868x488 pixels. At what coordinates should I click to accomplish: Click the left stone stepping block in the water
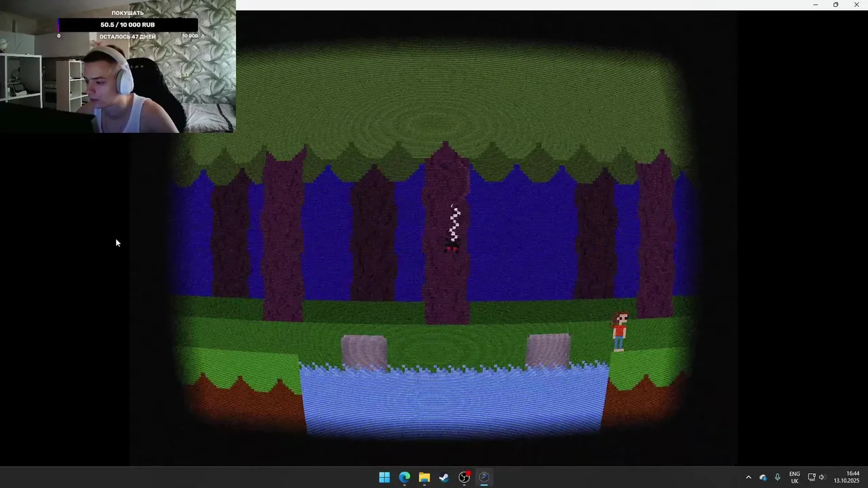[x=364, y=352]
